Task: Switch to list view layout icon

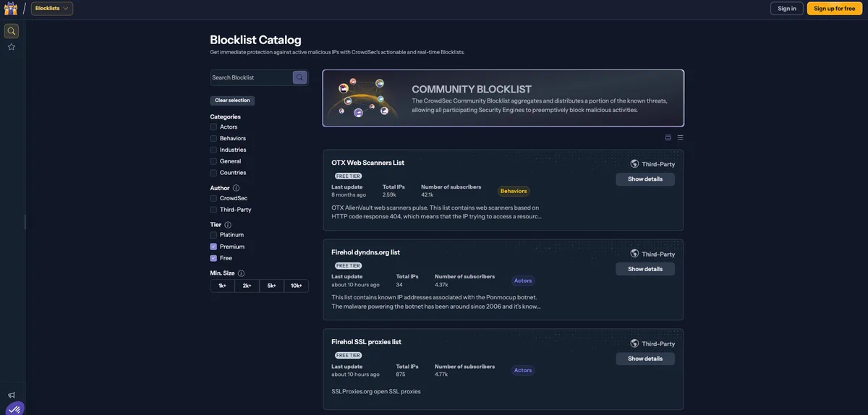Action: [x=680, y=137]
